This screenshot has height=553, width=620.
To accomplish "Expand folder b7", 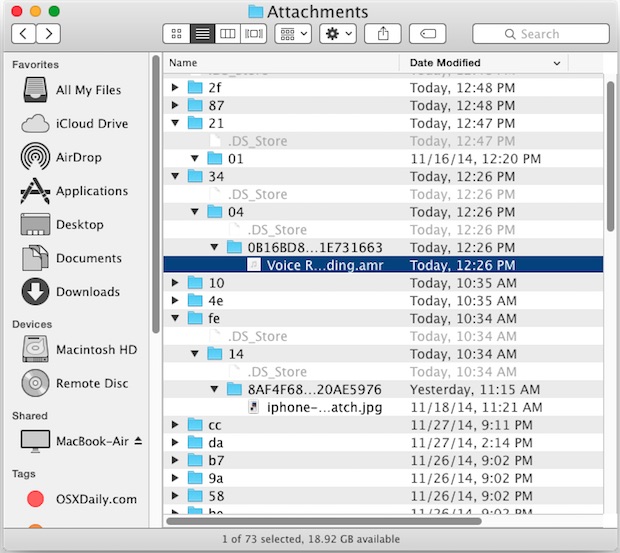I will (175, 460).
